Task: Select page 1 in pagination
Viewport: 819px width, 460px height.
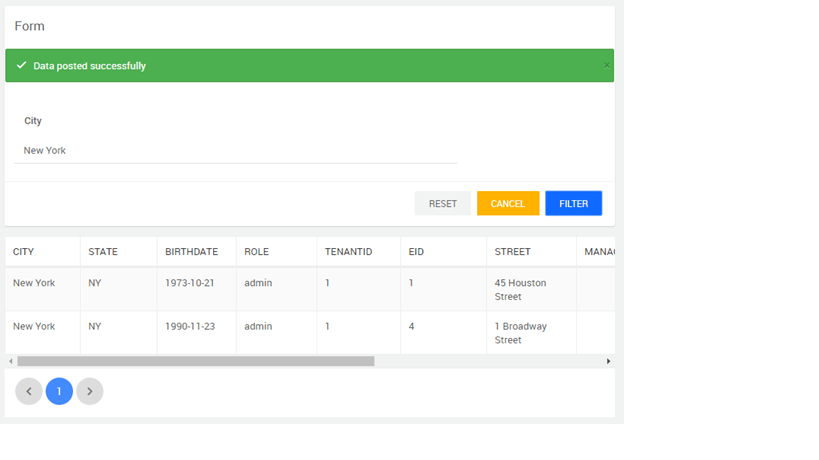Action: 59,391
